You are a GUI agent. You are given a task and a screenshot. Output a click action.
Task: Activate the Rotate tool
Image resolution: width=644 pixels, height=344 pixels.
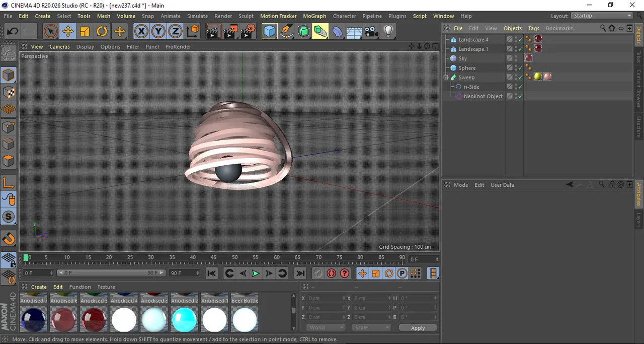pyautogui.click(x=102, y=32)
